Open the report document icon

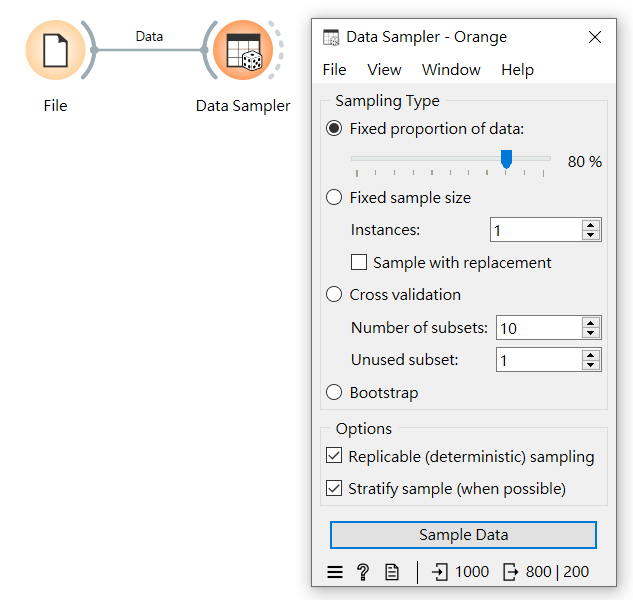pyautogui.click(x=392, y=572)
